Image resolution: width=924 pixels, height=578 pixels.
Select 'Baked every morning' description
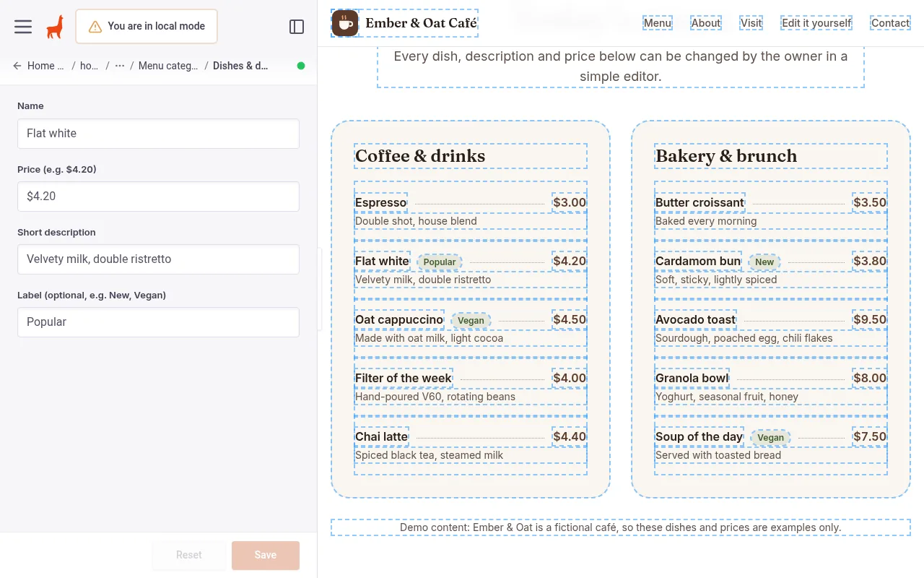tap(706, 221)
